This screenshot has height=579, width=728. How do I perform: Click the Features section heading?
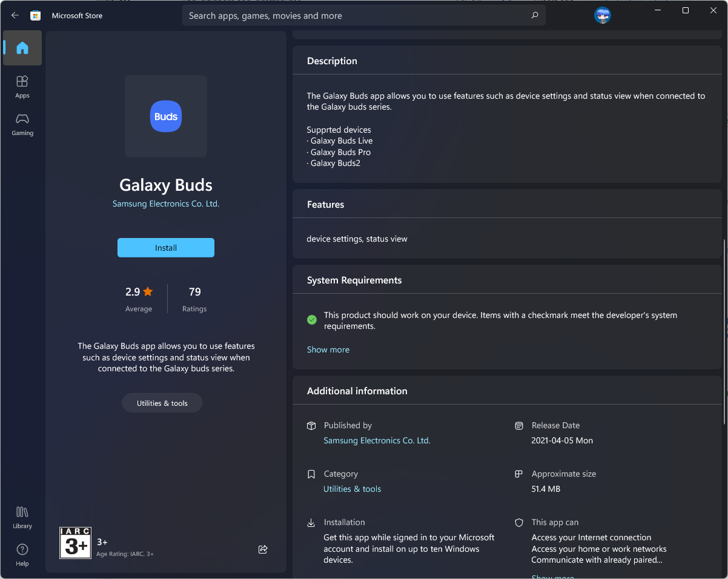pyautogui.click(x=326, y=205)
